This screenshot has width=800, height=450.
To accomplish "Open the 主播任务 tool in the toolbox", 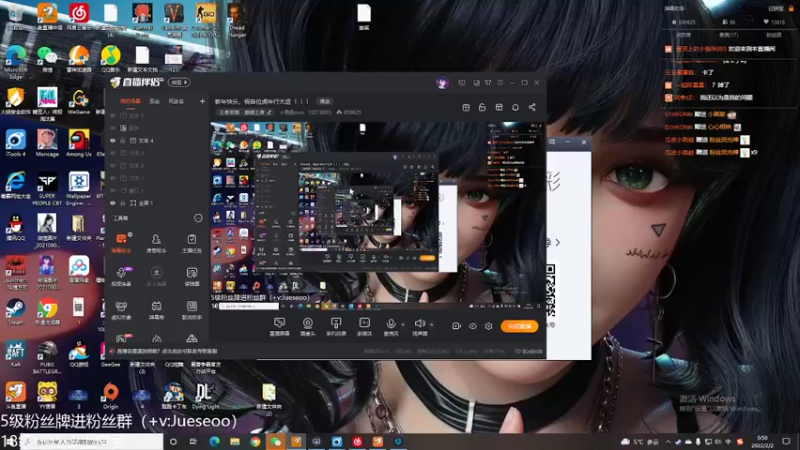I will click(192, 243).
